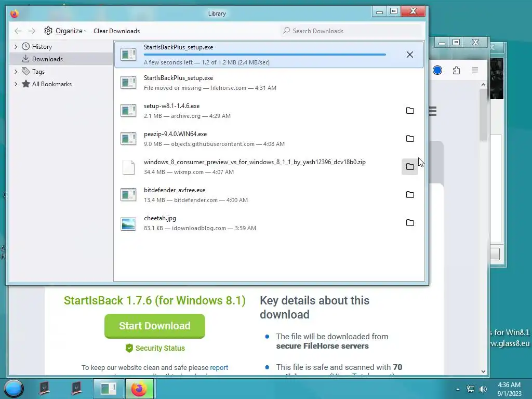Open the network tray icon
This screenshot has width=532, height=399.
471,389
